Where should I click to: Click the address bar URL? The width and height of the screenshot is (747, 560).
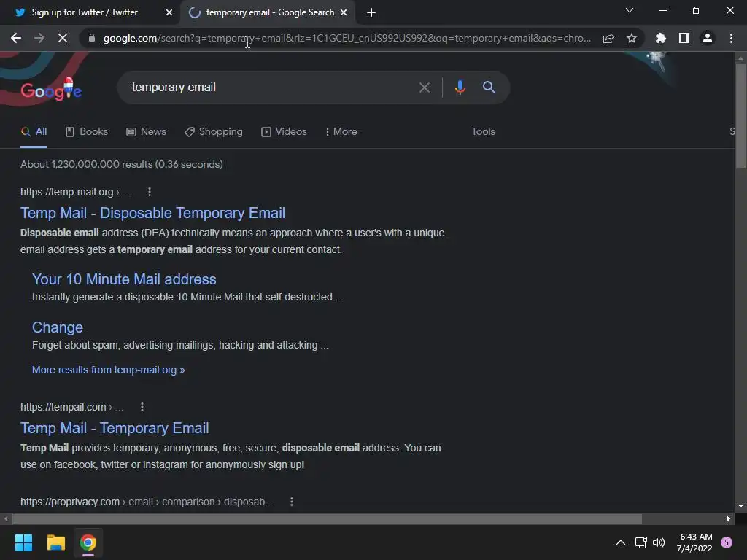tap(347, 38)
